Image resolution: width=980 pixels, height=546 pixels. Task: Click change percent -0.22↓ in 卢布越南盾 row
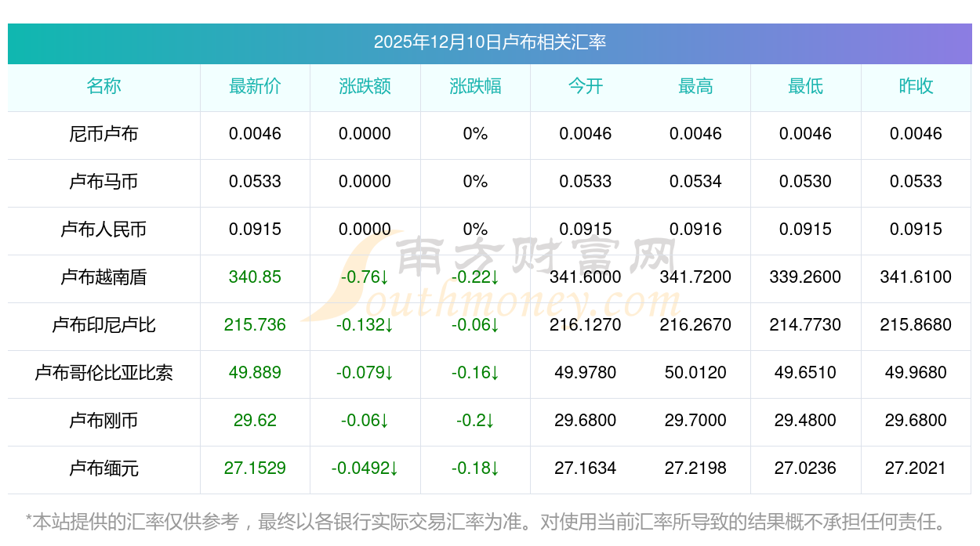(475, 277)
